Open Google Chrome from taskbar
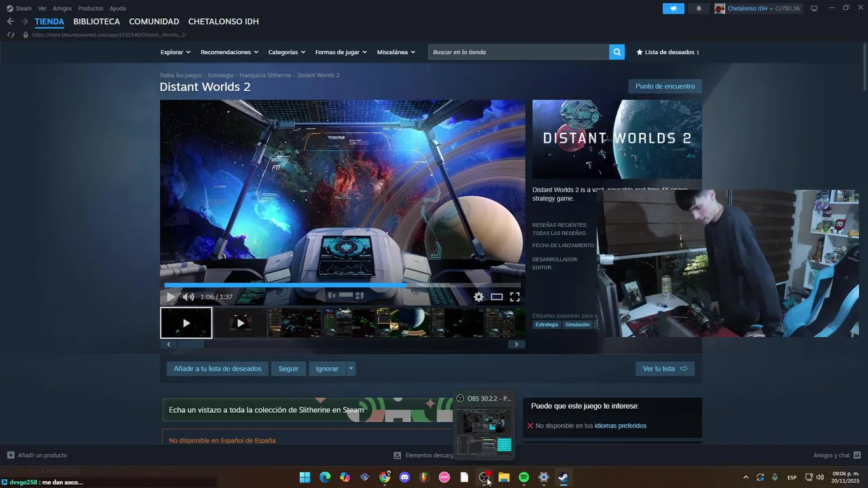 (384, 477)
